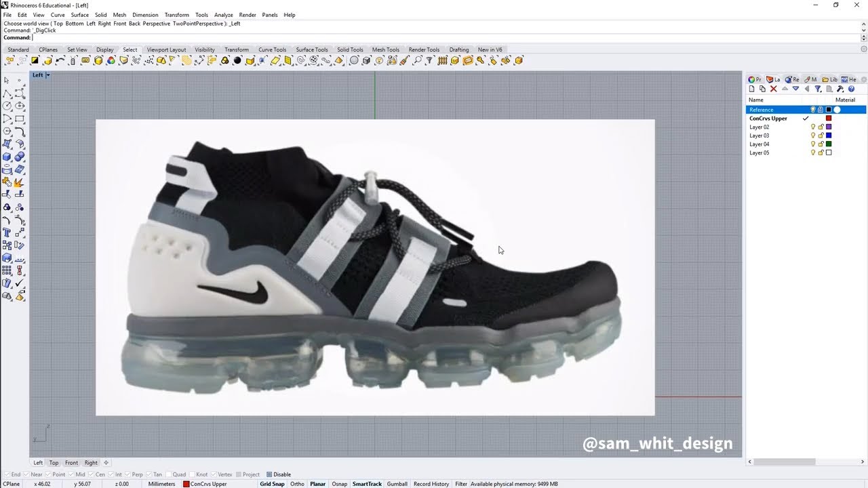The height and width of the screenshot is (488, 868).
Task: Click the new sublayer icon in Layers panel
Action: pyautogui.click(x=762, y=89)
